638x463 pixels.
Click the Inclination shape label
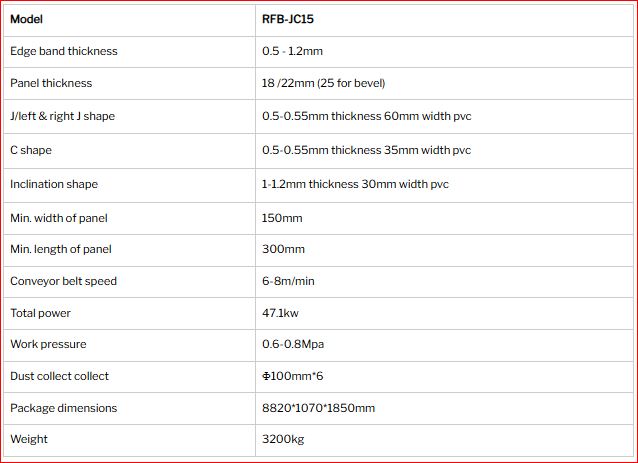pyautogui.click(x=54, y=184)
